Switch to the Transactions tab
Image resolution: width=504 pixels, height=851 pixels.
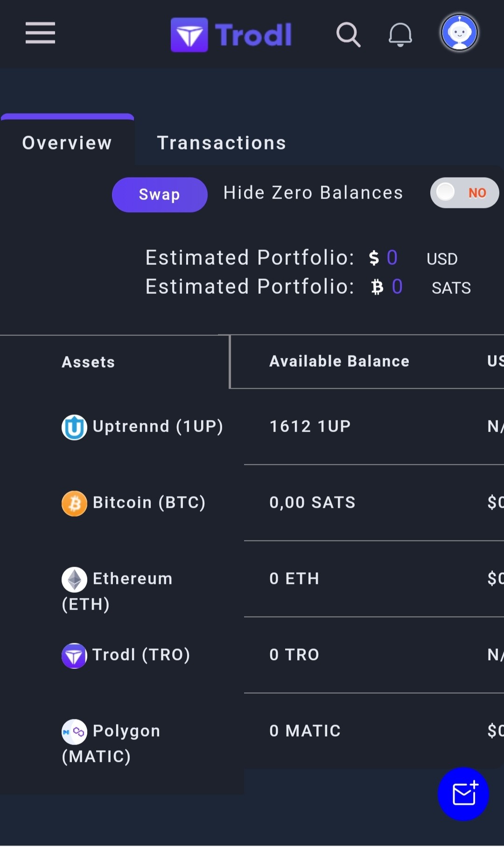(x=222, y=143)
